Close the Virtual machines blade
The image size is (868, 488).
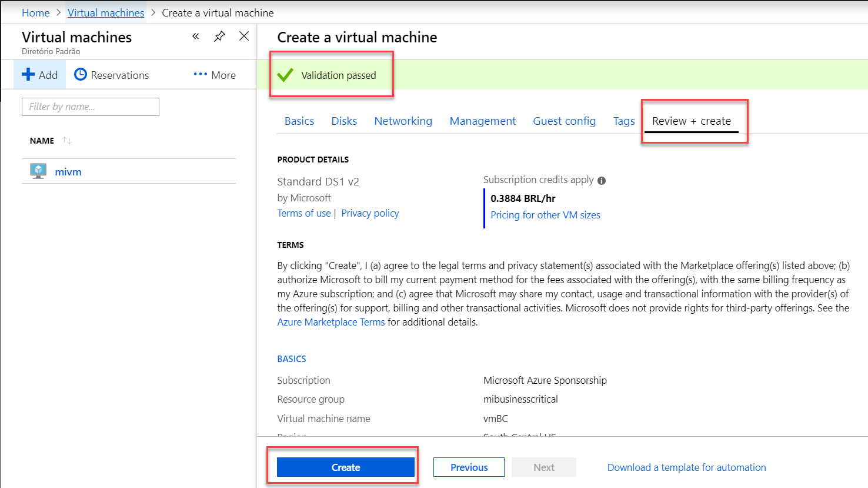(x=244, y=36)
